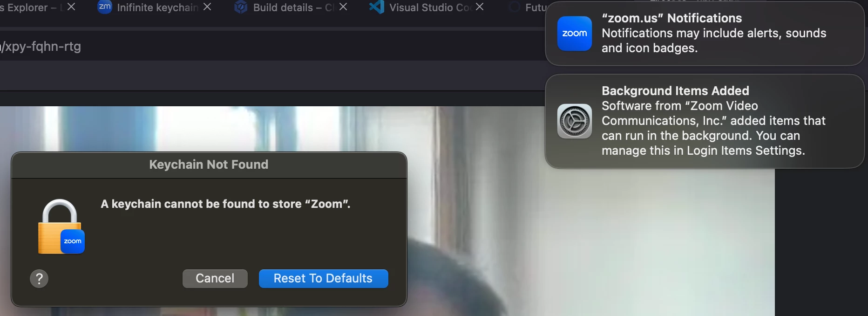Click the padlock Zoom icon in dialog
Screen dimensions: 868x316
click(x=61, y=227)
